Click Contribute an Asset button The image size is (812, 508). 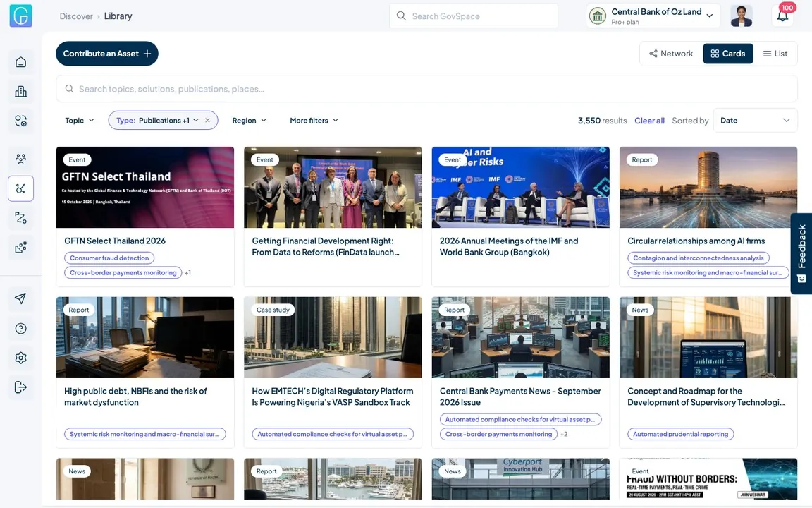coord(107,54)
